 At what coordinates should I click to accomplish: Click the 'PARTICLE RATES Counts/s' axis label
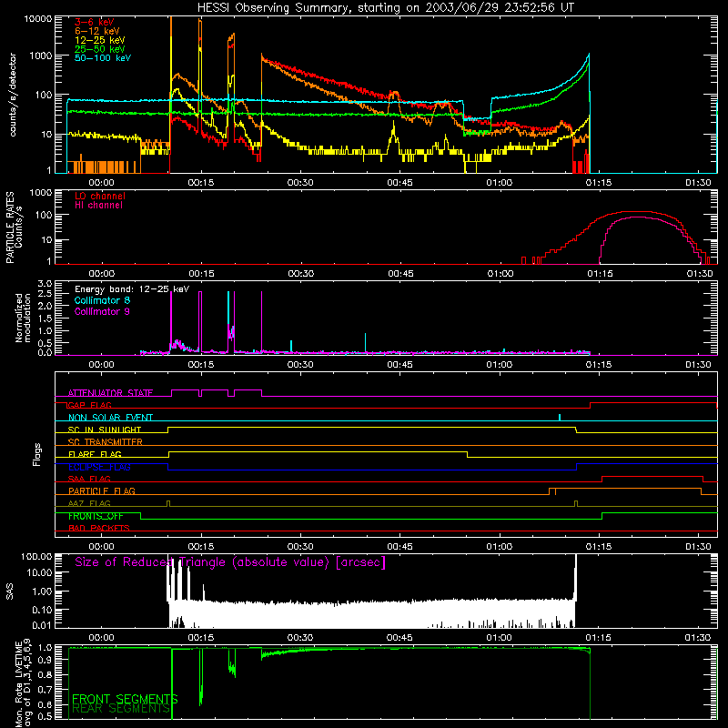pos(14,227)
